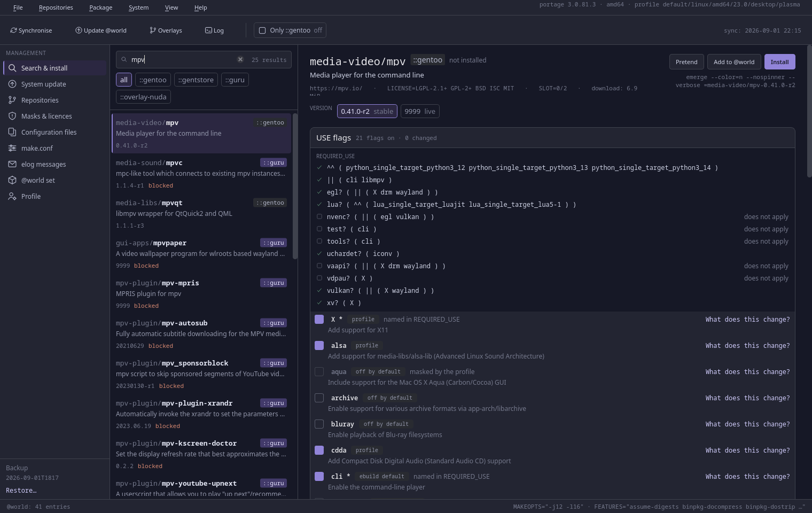812x513 pixels.
Task: Open the View menu
Action: click(171, 7)
